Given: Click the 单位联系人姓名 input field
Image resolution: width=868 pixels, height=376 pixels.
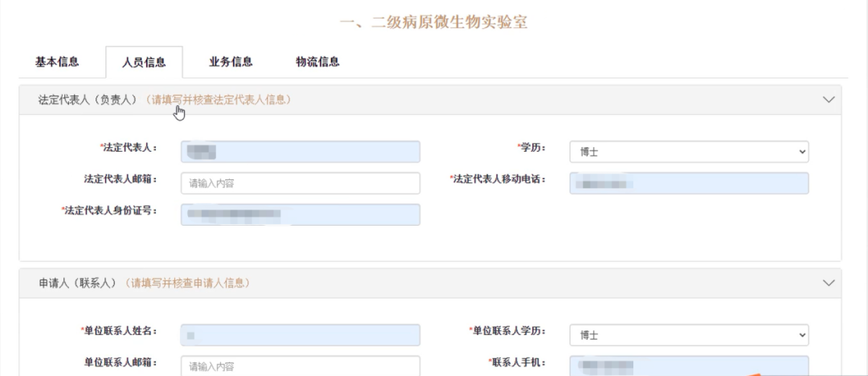Looking at the screenshot, I should [x=300, y=334].
